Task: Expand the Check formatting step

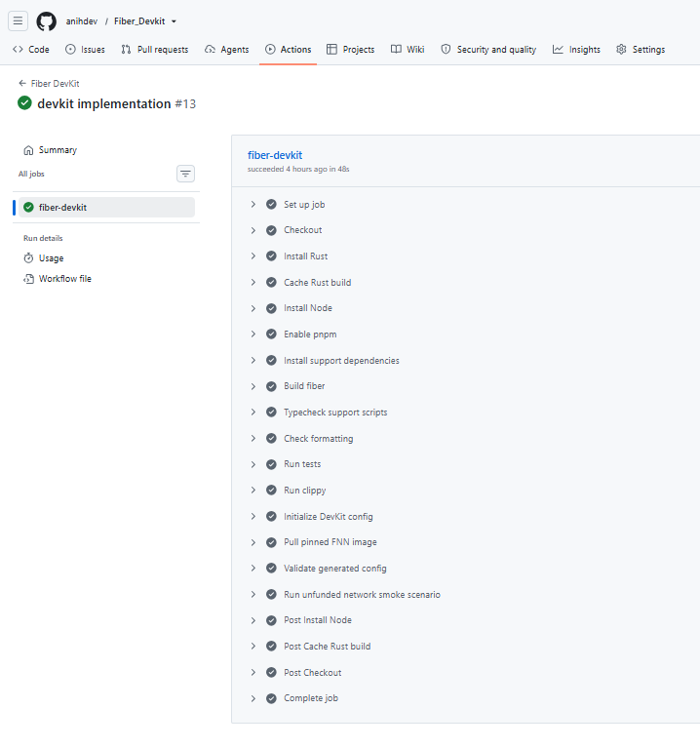Action: pos(253,439)
